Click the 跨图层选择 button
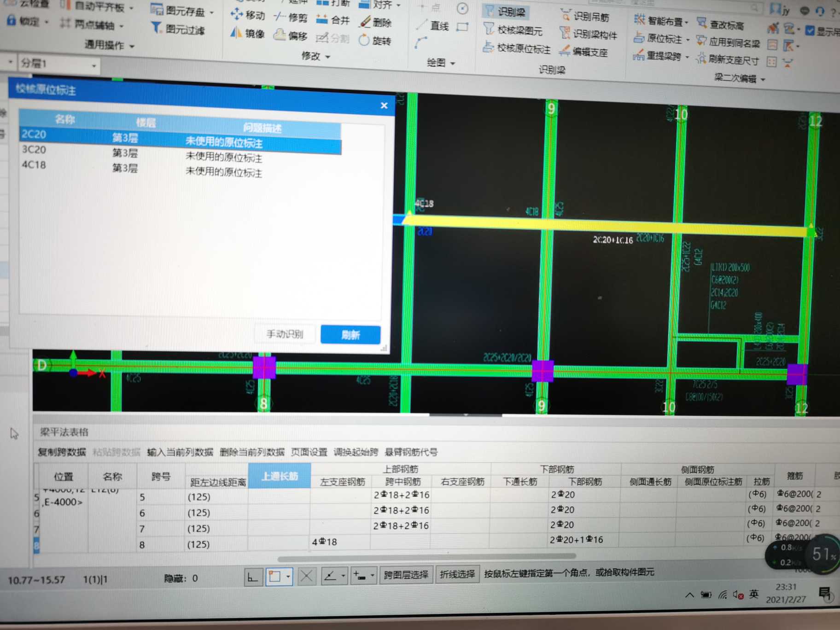Viewport: 840px width, 630px height. [x=406, y=575]
